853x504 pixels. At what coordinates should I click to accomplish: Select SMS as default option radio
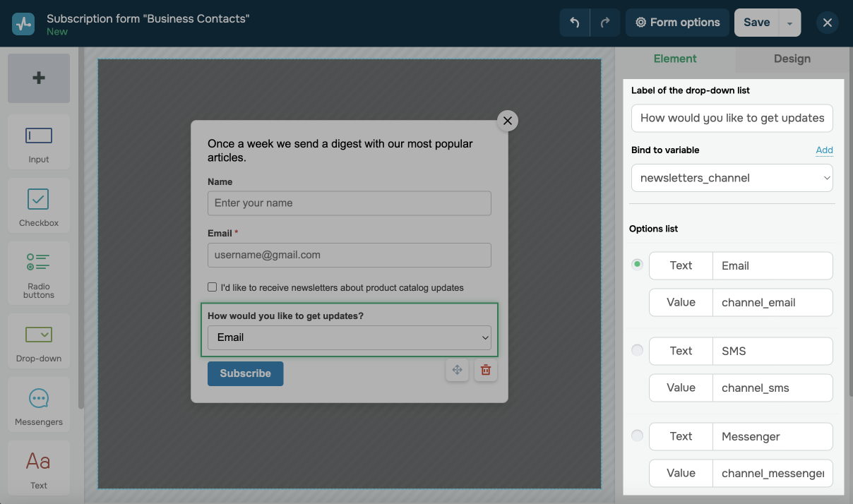pyautogui.click(x=637, y=350)
